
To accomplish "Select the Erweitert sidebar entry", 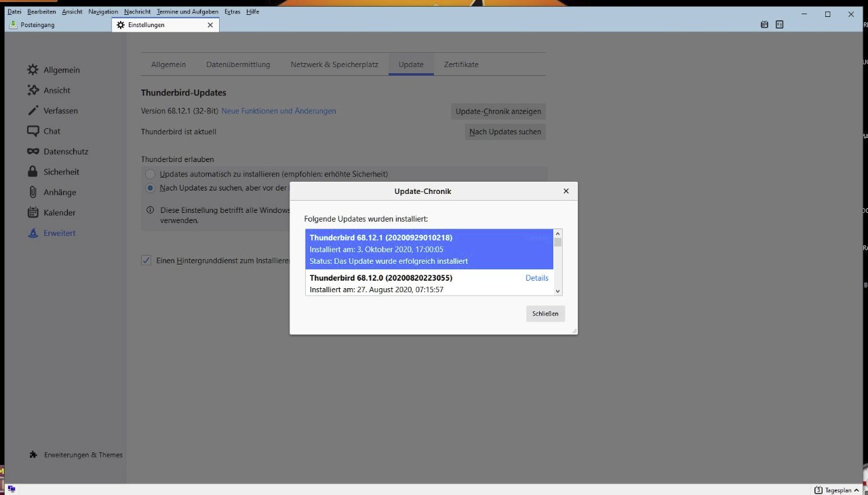I will [x=51, y=233].
